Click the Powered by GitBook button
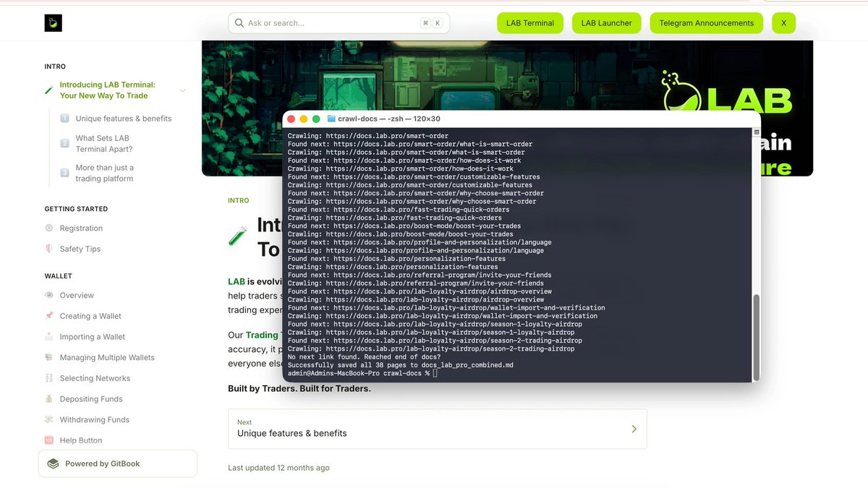Viewport: 868px width, 488px height. tap(118, 464)
